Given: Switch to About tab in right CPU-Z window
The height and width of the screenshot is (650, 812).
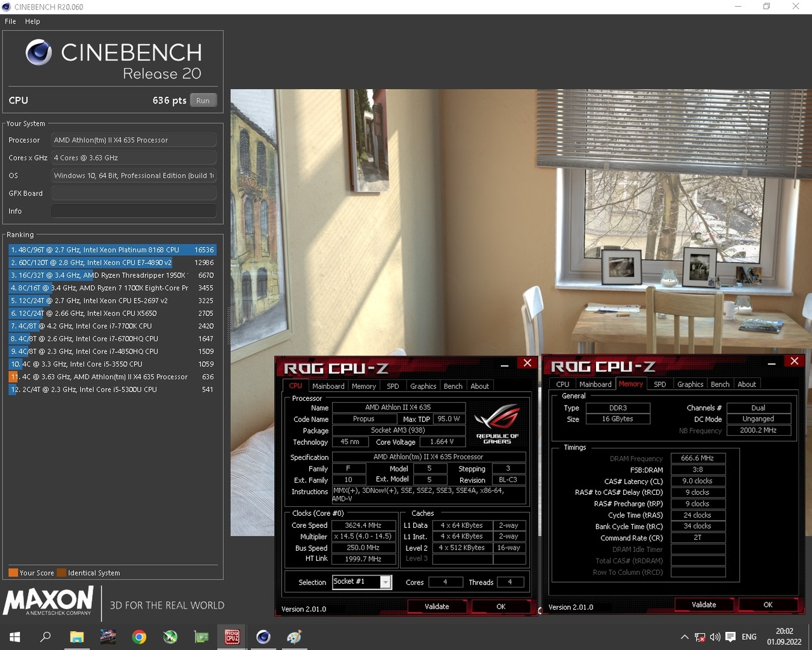Looking at the screenshot, I should coord(746,384).
